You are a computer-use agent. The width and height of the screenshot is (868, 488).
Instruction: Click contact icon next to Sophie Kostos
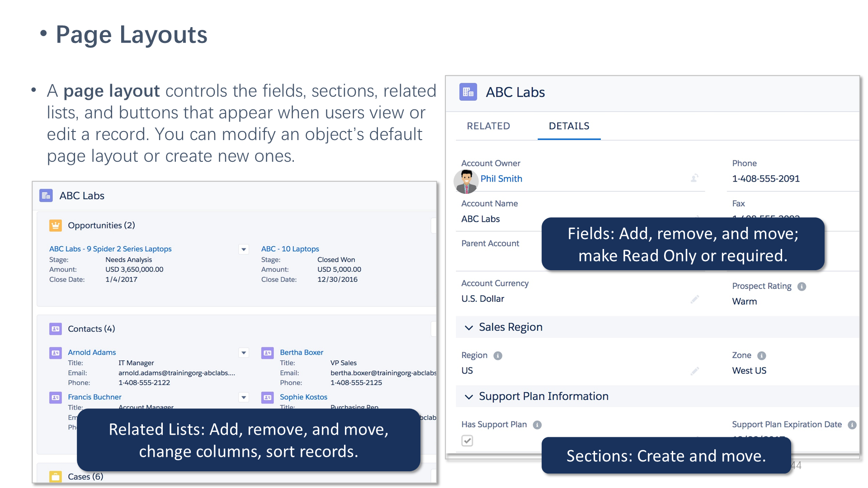tap(268, 398)
